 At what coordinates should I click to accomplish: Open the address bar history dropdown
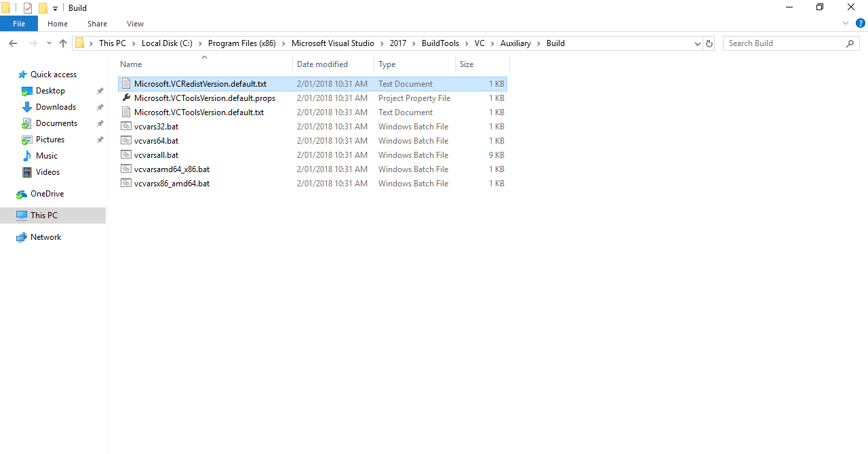coord(697,43)
